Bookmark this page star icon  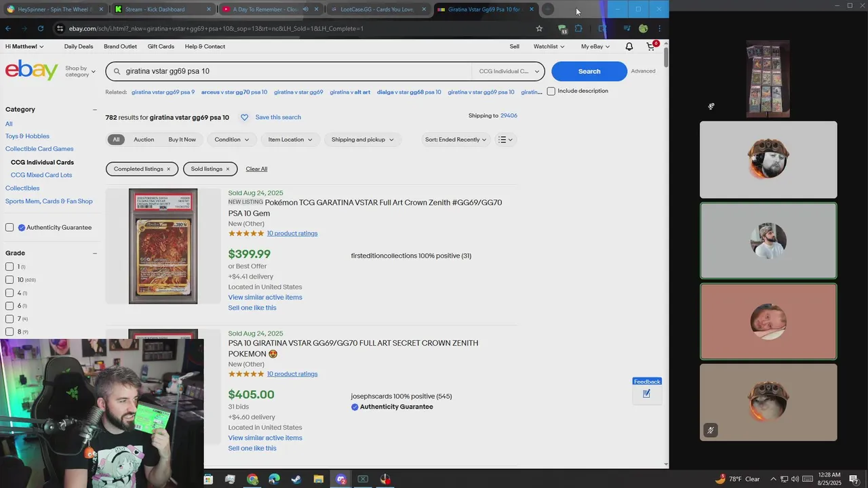(x=539, y=28)
